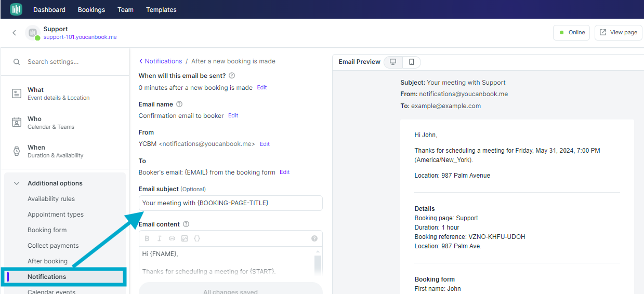
Task: Toggle the Online status button
Action: click(571, 32)
